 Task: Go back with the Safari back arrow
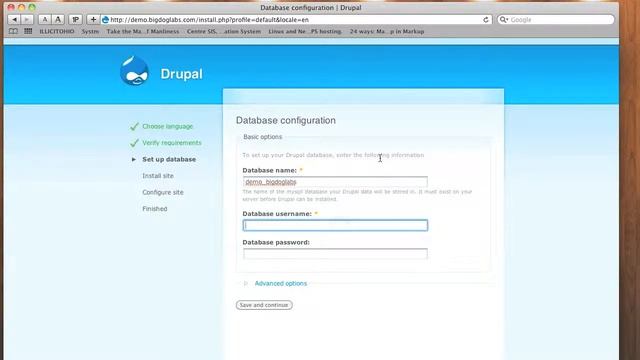14,19
